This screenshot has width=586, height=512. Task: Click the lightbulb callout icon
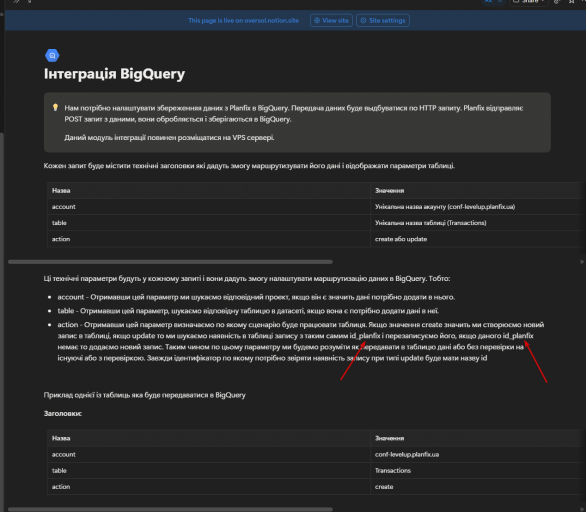click(55, 108)
